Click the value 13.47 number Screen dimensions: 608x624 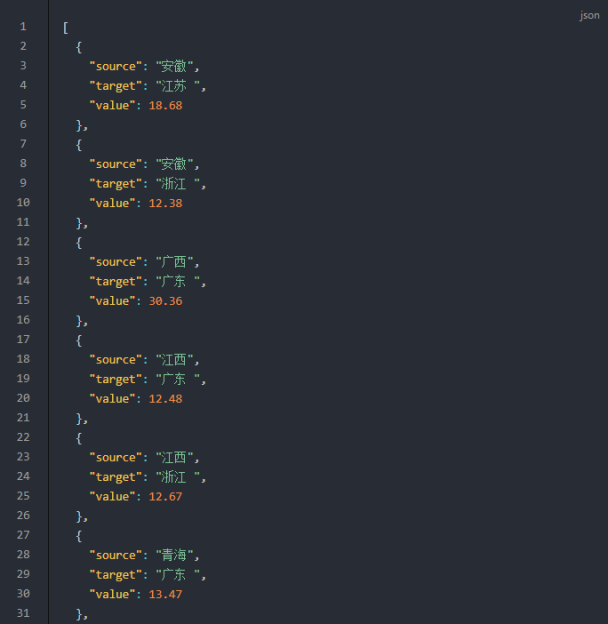click(166, 594)
